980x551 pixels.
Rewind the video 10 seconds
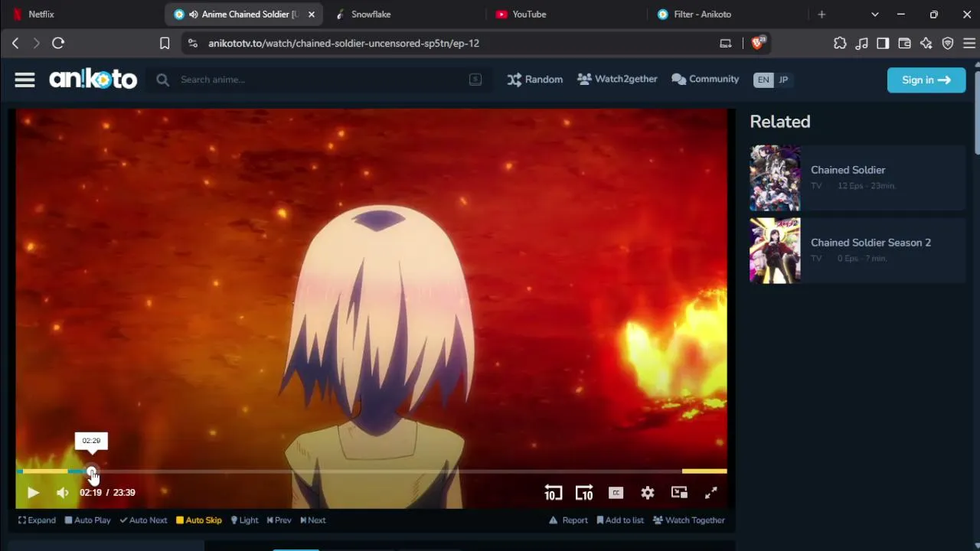click(x=553, y=493)
